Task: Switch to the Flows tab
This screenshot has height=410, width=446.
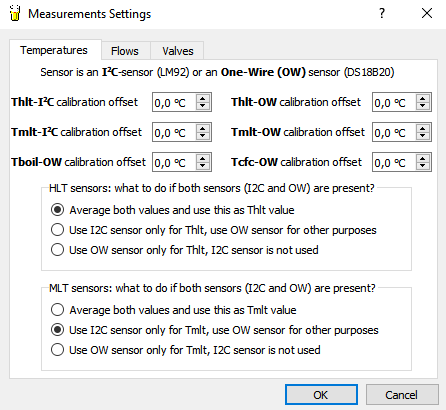Action: coord(125,51)
